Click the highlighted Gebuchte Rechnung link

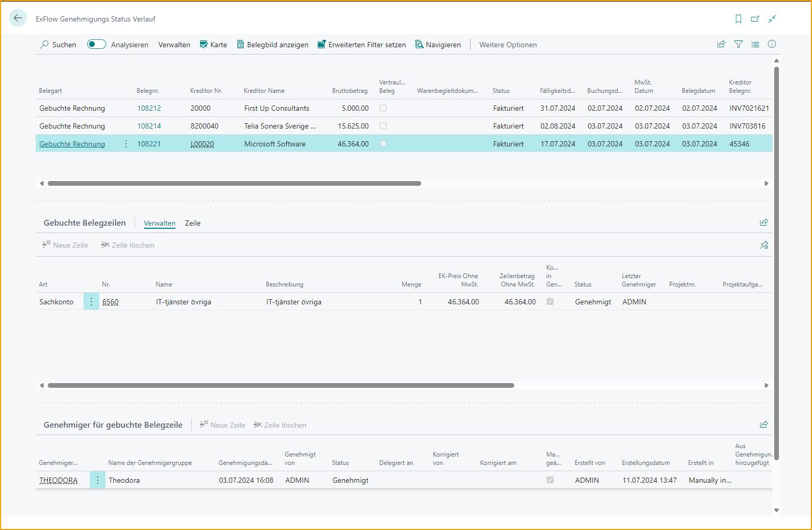click(72, 144)
